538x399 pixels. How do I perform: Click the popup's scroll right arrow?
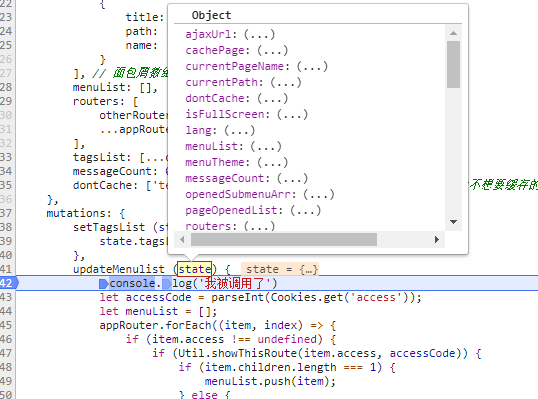(x=436, y=239)
